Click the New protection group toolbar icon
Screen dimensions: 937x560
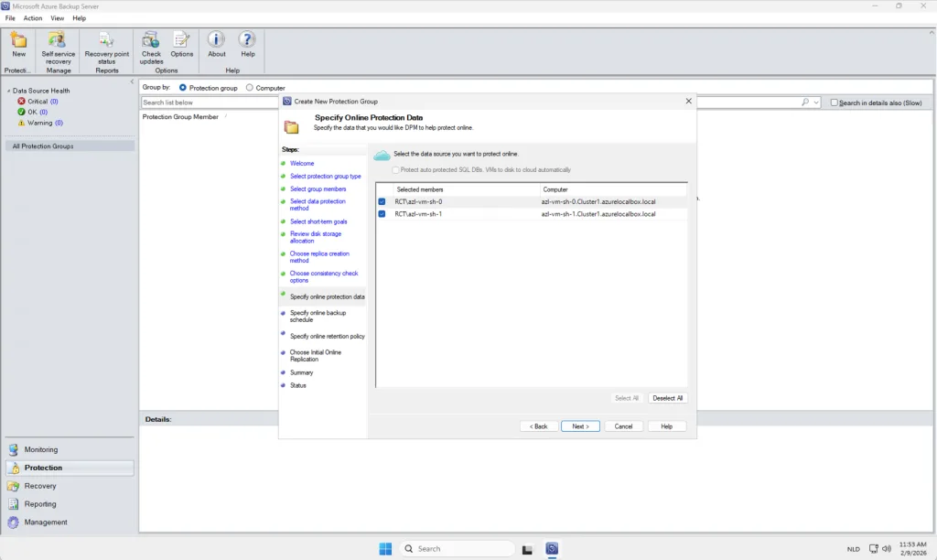coord(18,40)
